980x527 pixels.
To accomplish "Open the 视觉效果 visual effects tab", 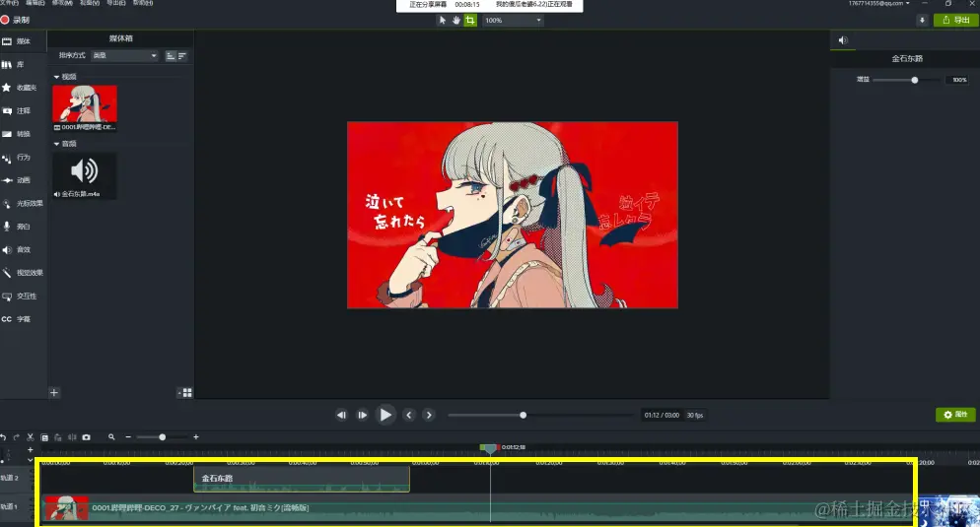I will [x=23, y=272].
